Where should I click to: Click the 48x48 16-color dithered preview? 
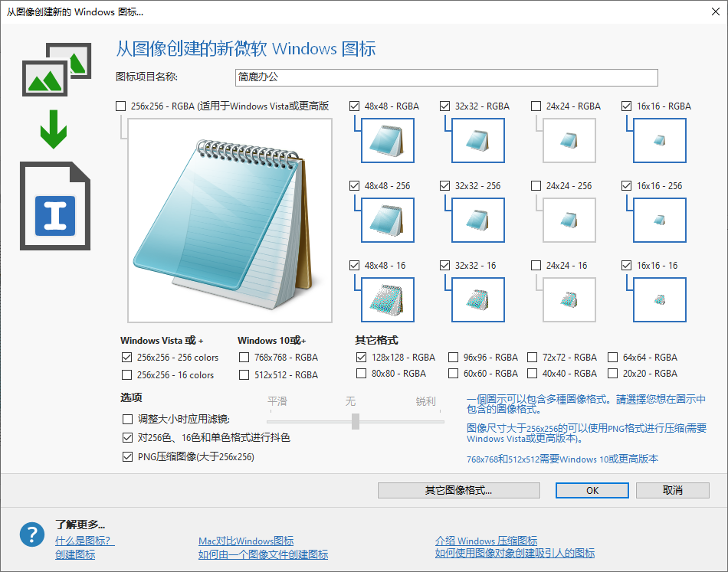pos(386,299)
